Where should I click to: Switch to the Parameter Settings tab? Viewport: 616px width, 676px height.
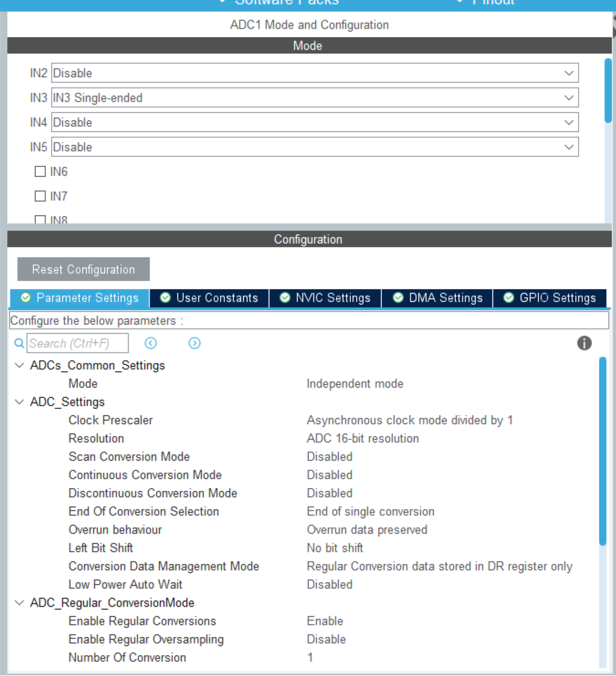[80, 298]
